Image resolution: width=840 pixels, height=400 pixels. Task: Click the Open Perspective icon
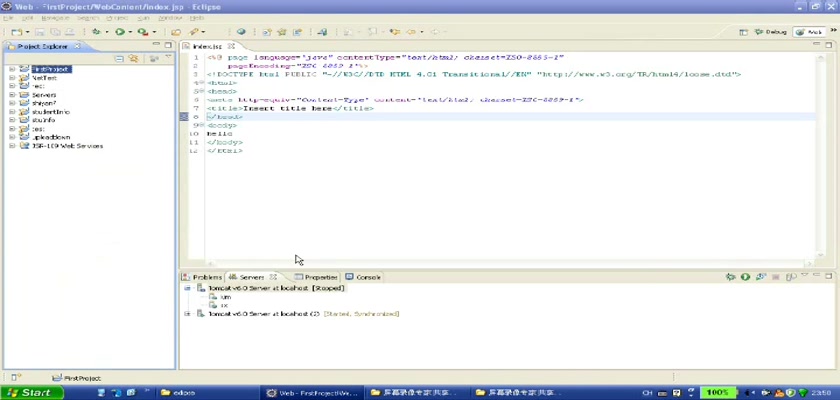(746, 32)
